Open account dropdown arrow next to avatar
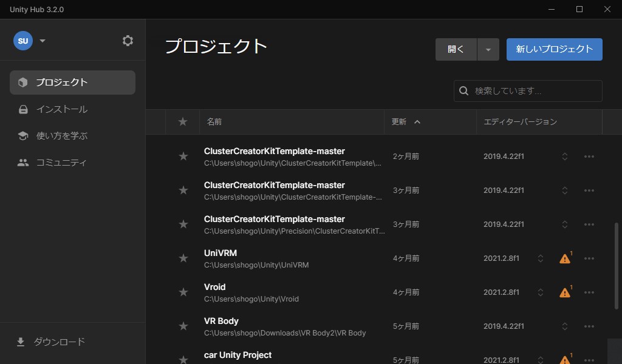622x364 pixels. coord(43,41)
